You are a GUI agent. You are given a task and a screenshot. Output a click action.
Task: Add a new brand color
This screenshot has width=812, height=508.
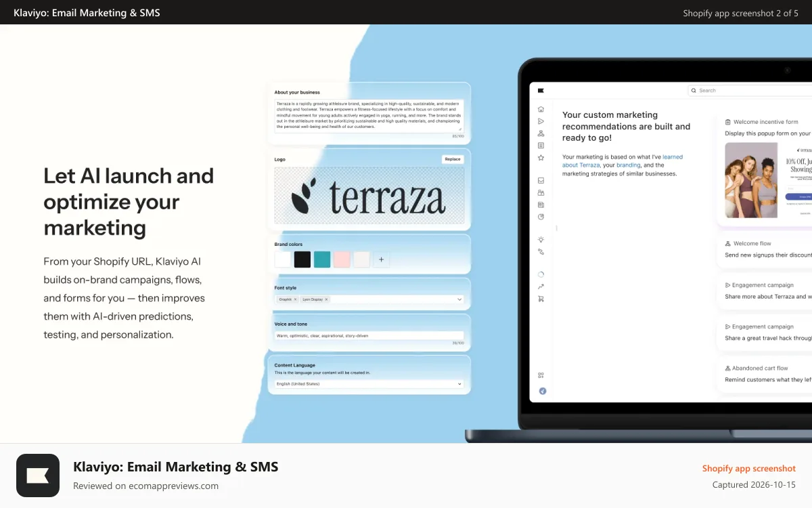tap(381, 259)
